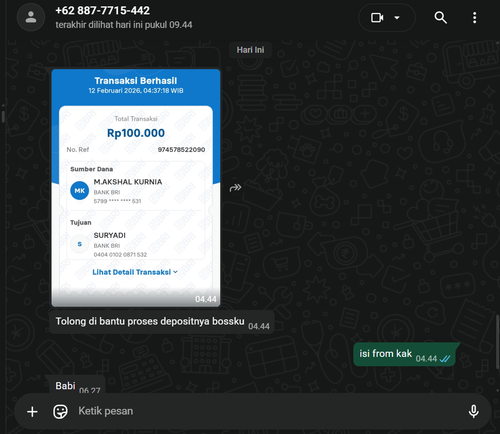The image size is (500, 434).
Task: Click the contact number +62 887-7715-442
Action: tap(102, 11)
